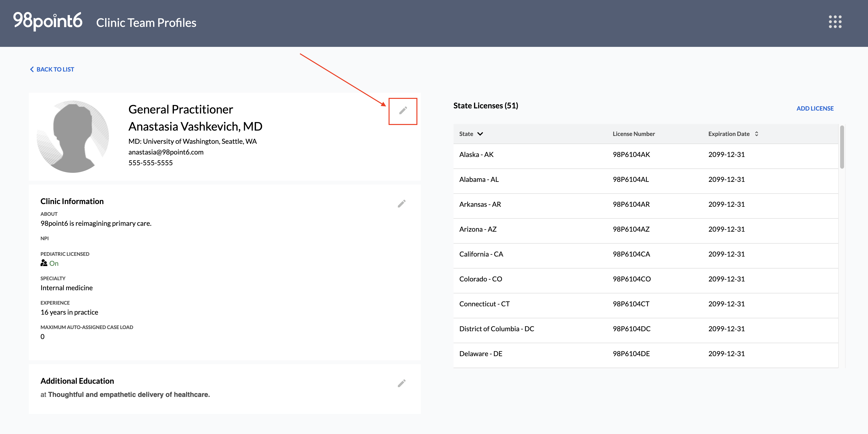
Task: Click the ADD LICENSE button
Action: (815, 108)
